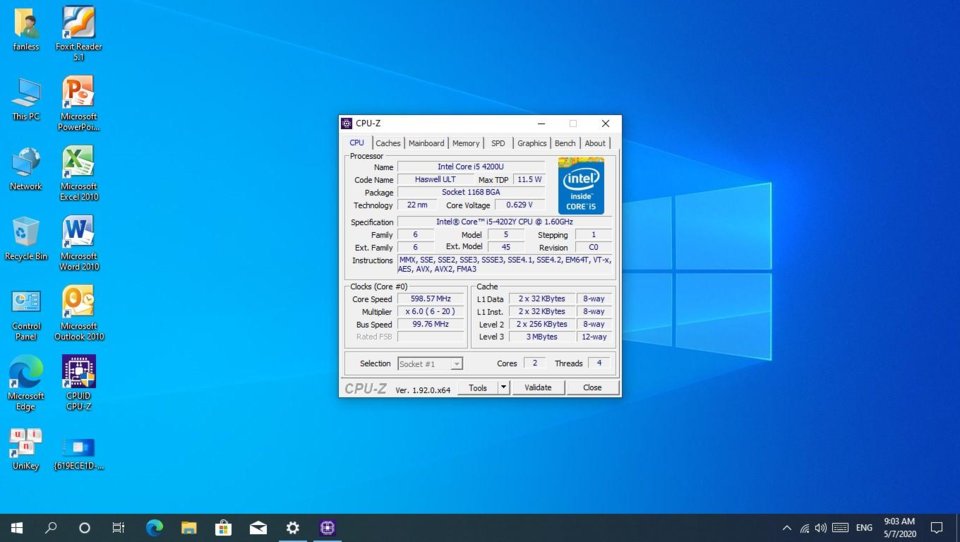The height and width of the screenshot is (542, 960).
Task: Launch Foxit Reader from the desktop
Action: pyautogui.click(x=78, y=34)
